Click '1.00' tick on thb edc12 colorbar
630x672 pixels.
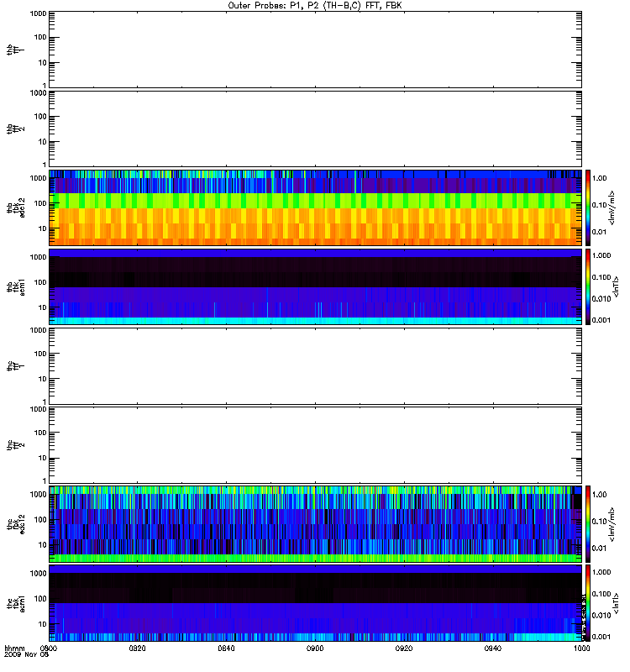tap(600, 178)
